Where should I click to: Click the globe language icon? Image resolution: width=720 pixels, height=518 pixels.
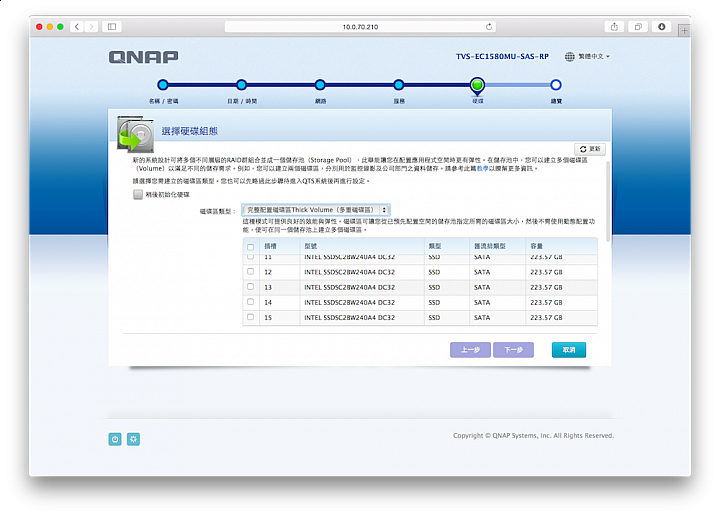569,56
